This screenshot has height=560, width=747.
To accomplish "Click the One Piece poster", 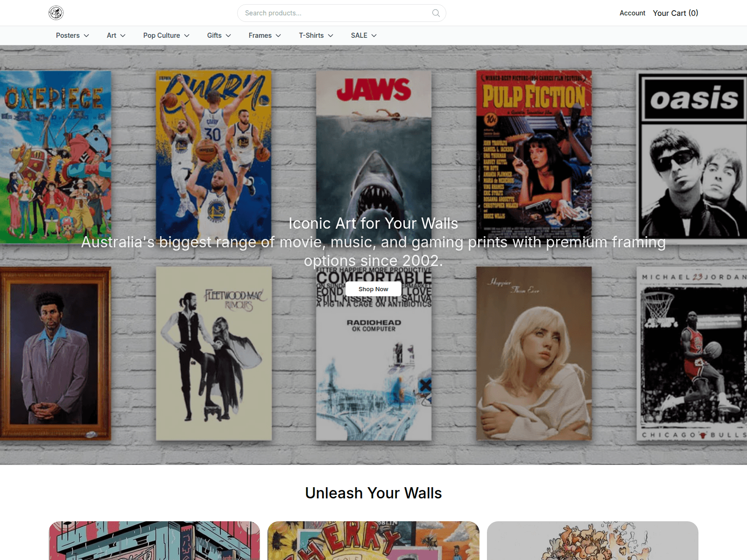I will (56, 157).
